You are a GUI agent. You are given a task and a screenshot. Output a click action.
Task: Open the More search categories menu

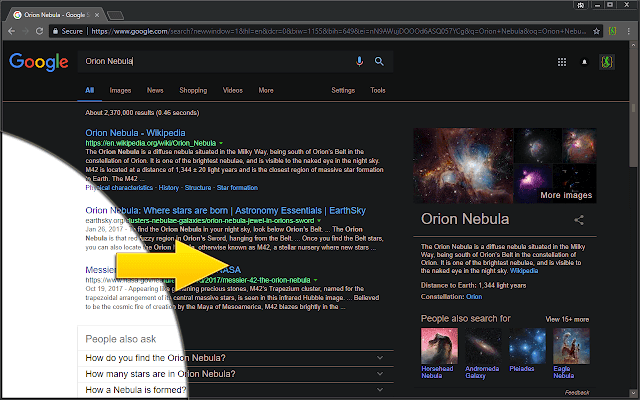pyautogui.click(x=266, y=90)
